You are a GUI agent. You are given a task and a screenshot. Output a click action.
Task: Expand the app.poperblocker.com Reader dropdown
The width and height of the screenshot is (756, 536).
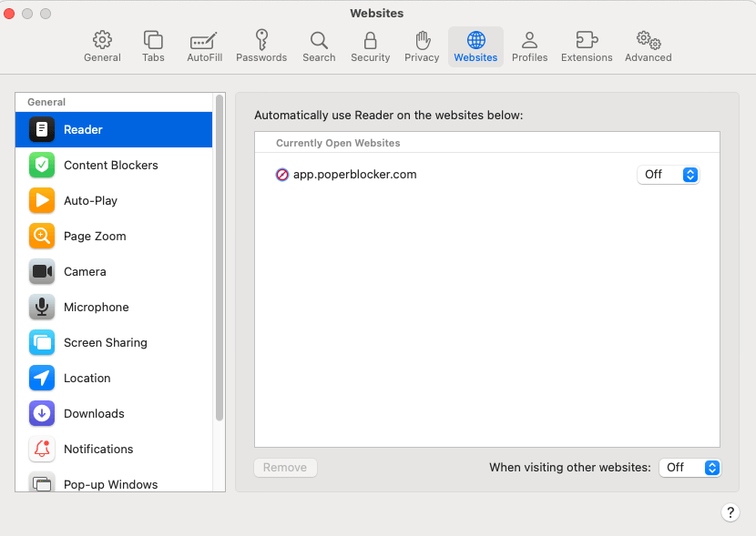pos(668,175)
